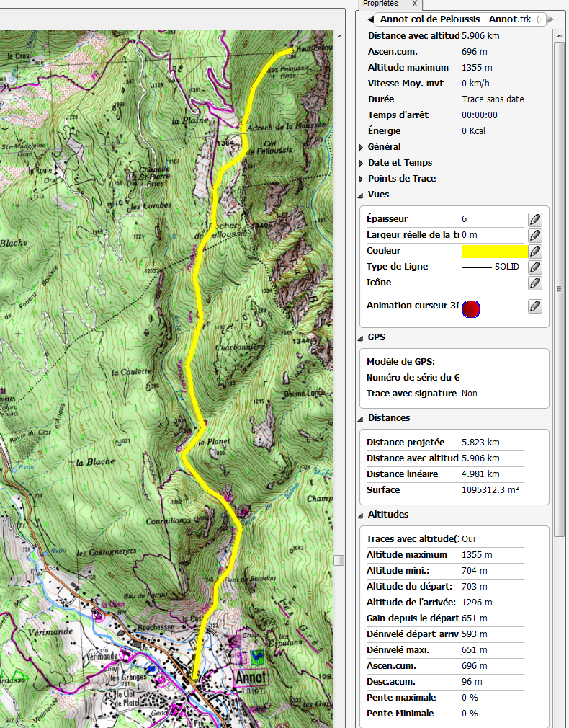Click the pencil icon for Icône row
The height and width of the screenshot is (728, 569).
click(534, 283)
